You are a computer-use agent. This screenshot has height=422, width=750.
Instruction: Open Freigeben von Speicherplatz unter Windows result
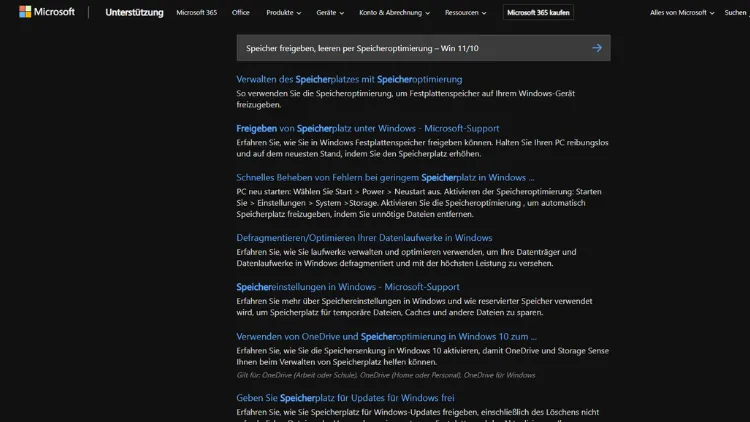367,128
